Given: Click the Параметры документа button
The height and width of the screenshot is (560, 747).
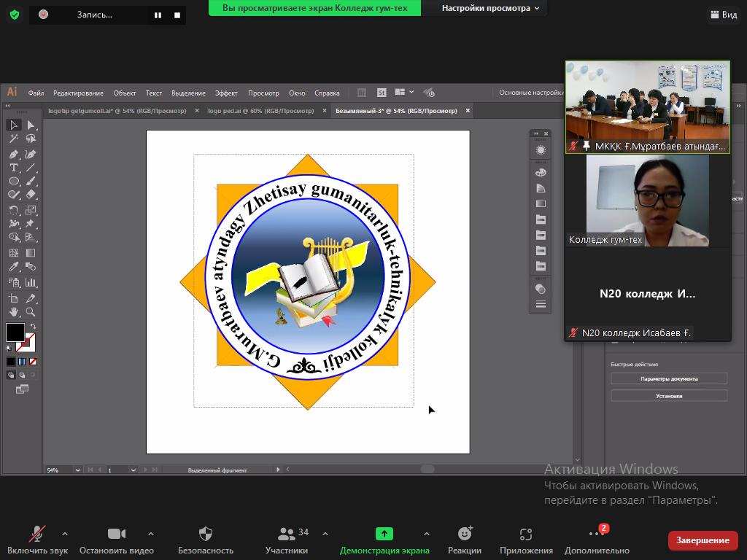Looking at the screenshot, I should 669,378.
